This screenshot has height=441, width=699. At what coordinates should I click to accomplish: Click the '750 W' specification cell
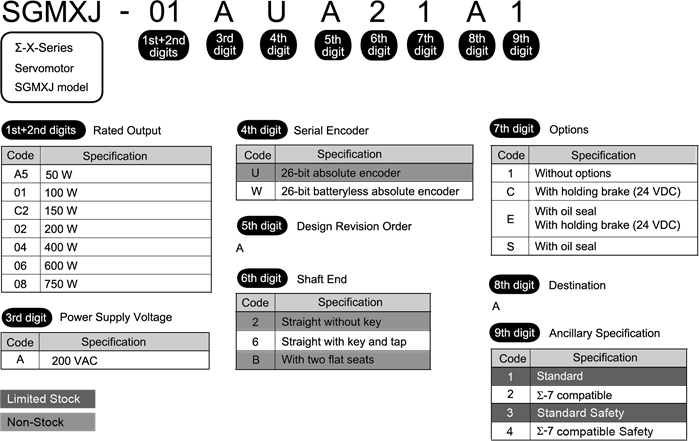[126, 284]
